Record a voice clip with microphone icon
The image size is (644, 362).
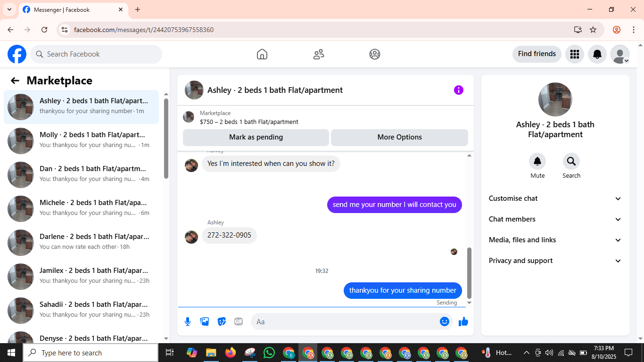point(188,321)
